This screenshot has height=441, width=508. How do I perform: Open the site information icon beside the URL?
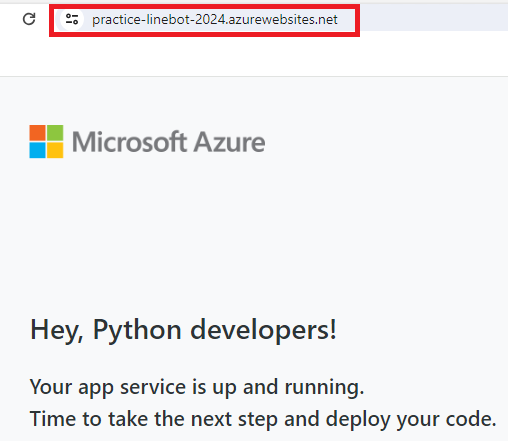[72, 19]
